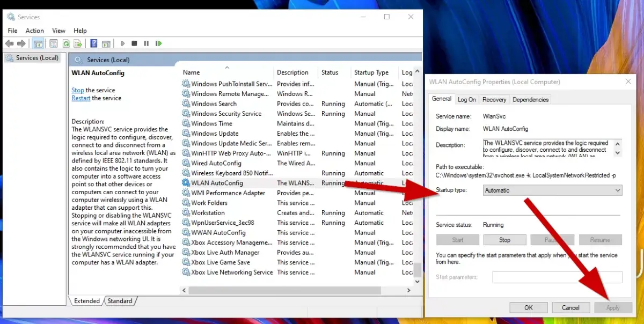This screenshot has height=324, width=644.
Task: Select the Windows Security Service row name
Action: coord(226,114)
